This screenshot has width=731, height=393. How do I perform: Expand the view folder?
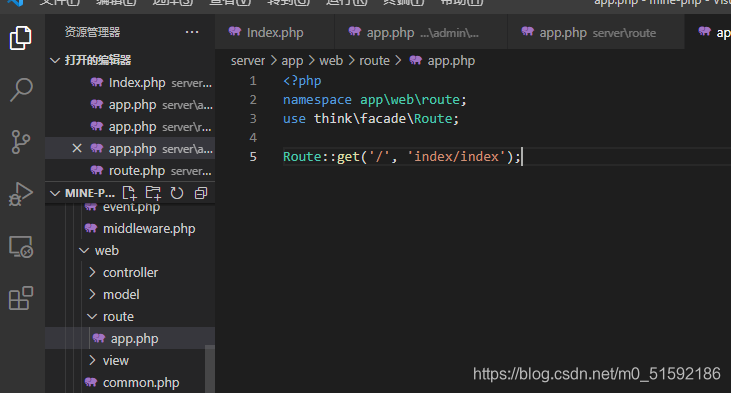(x=92, y=360)
